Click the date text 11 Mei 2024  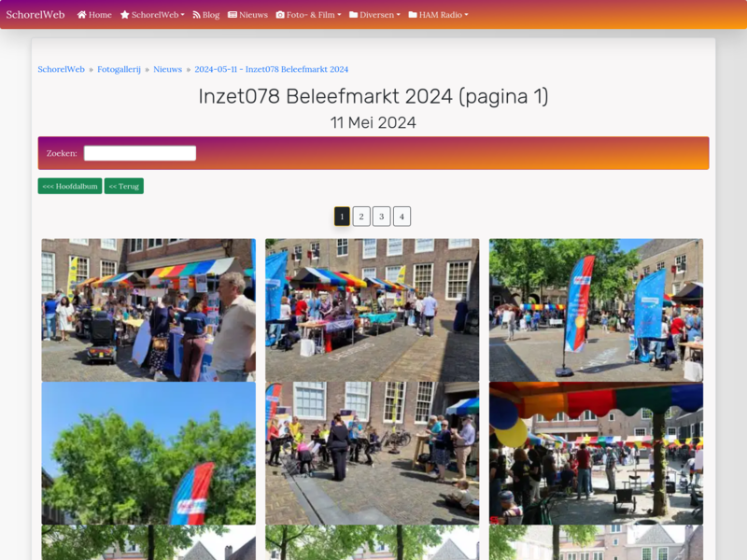[x=373, y=123]
